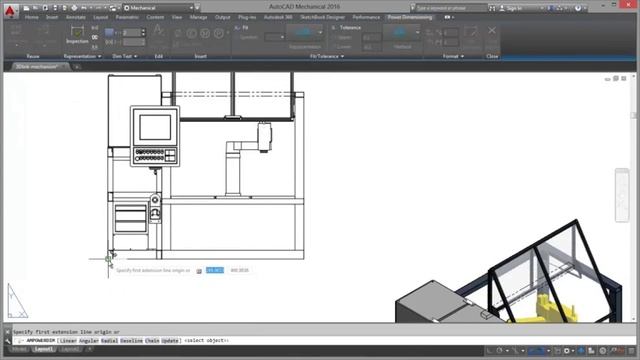This screenshot has height=360, width=640.
Task: Click the Save icon in quick access toolbar
Action: click(x=45, y=8)
